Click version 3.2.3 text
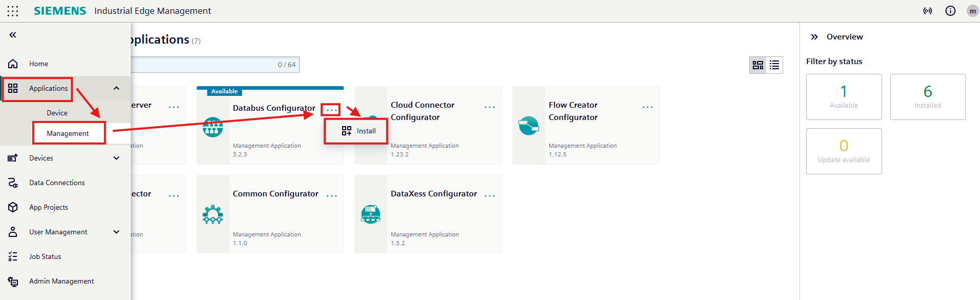 (x=239, y=154)
